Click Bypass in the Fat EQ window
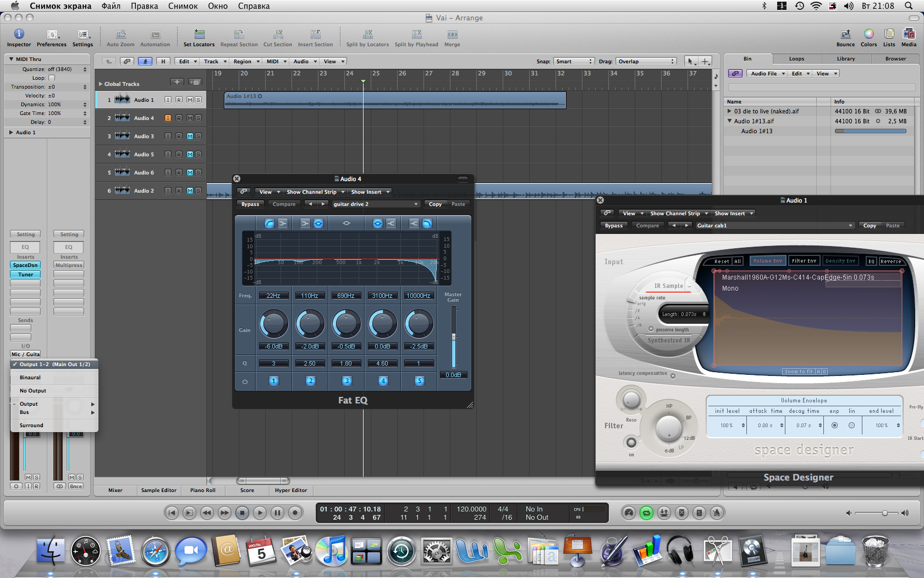 (x=250, y=204)
